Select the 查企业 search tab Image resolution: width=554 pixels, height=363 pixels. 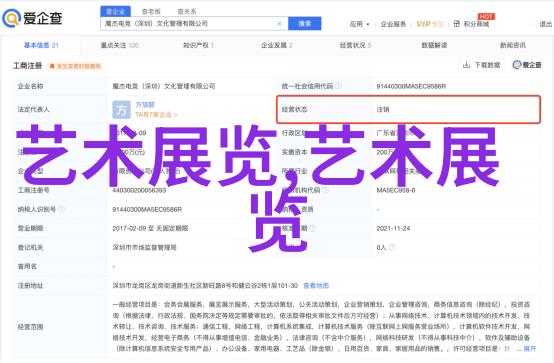tap(116, 12)
